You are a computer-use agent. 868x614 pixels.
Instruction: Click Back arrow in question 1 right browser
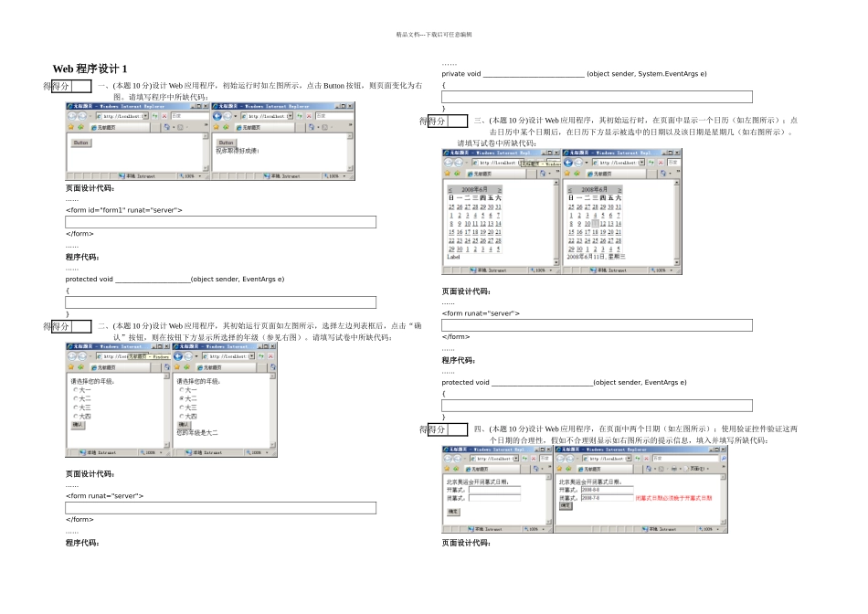217,116
